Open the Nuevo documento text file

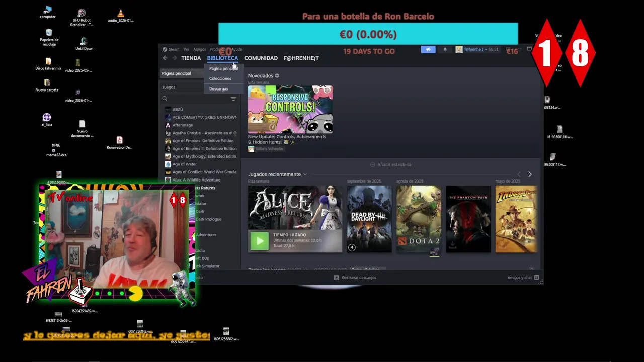[x=82, y=129]
